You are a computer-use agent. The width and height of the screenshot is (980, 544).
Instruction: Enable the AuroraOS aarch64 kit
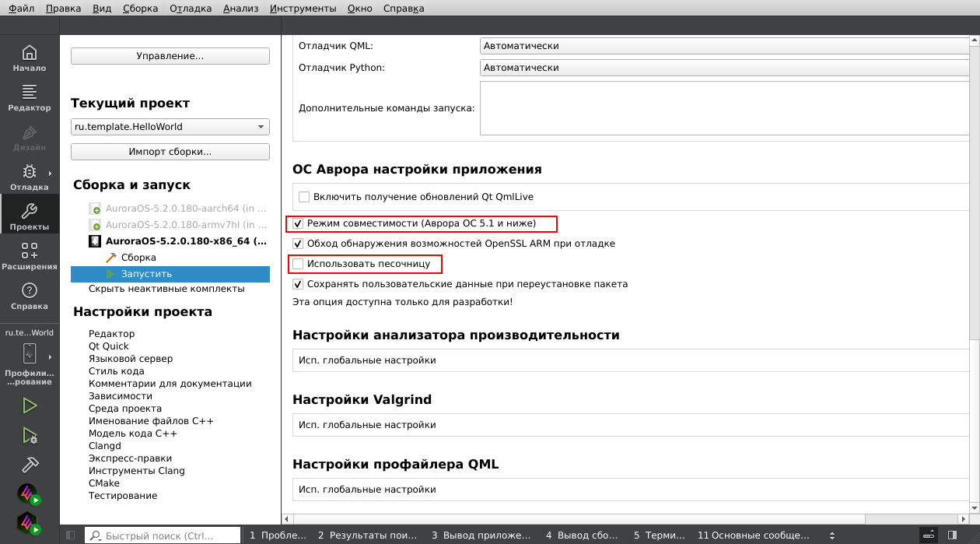95,209
